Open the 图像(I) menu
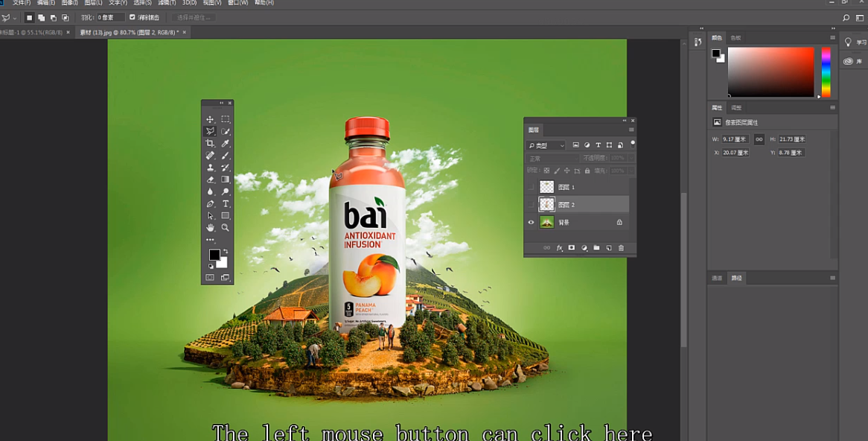 [70, 3]
